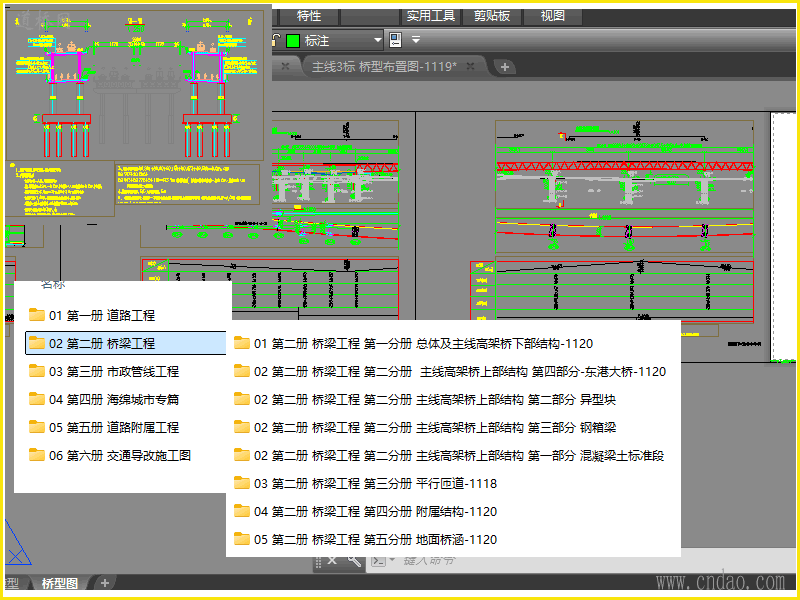
Task: Click folder icon of 第三部分 钢箱梁
Action: [242, 427]
